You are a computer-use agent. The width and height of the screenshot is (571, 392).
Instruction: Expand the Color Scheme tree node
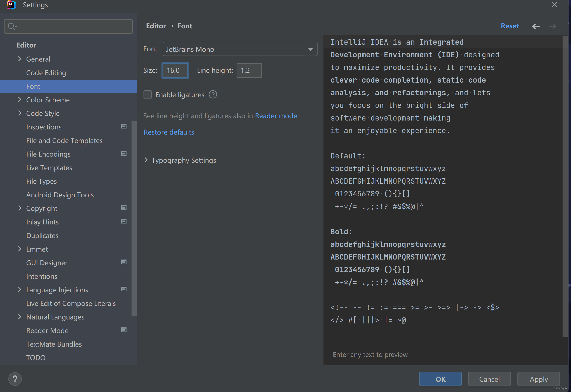[20, 99]
